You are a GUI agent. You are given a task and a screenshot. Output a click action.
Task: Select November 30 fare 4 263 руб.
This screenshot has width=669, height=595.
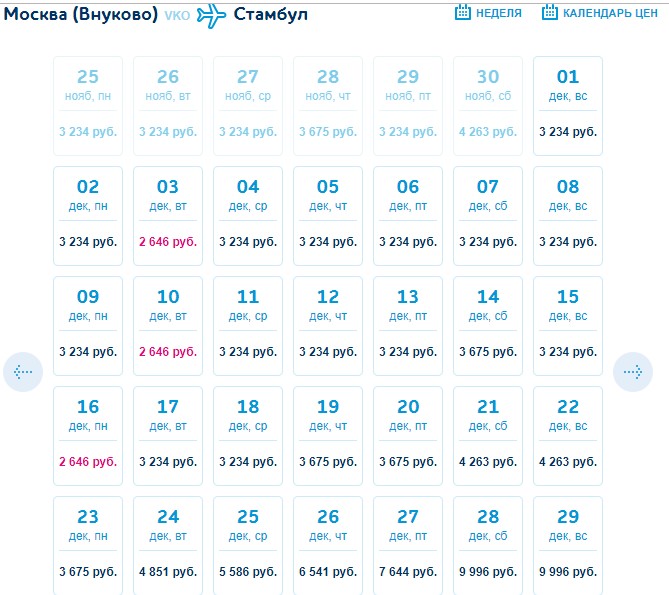[488, 106]
